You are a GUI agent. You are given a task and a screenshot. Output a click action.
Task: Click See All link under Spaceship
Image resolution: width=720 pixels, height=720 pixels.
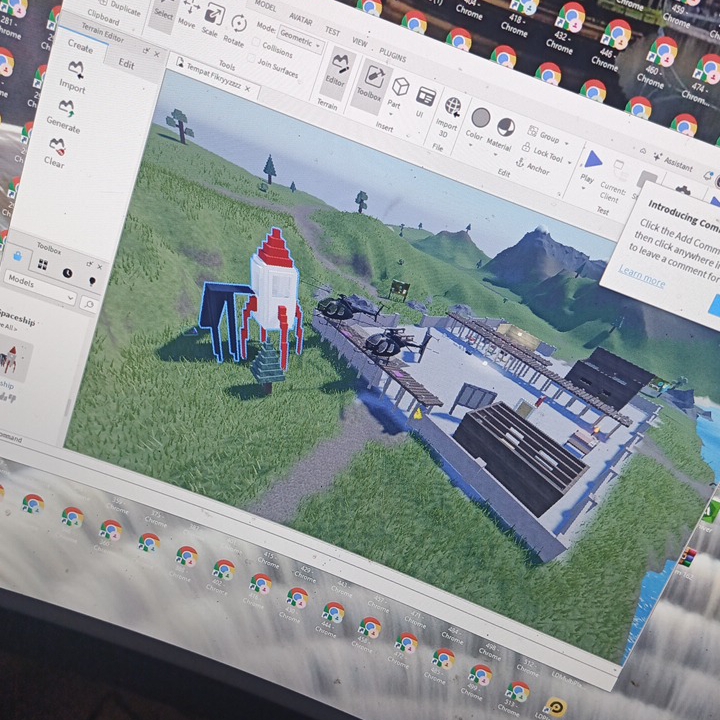pos(8,327)
